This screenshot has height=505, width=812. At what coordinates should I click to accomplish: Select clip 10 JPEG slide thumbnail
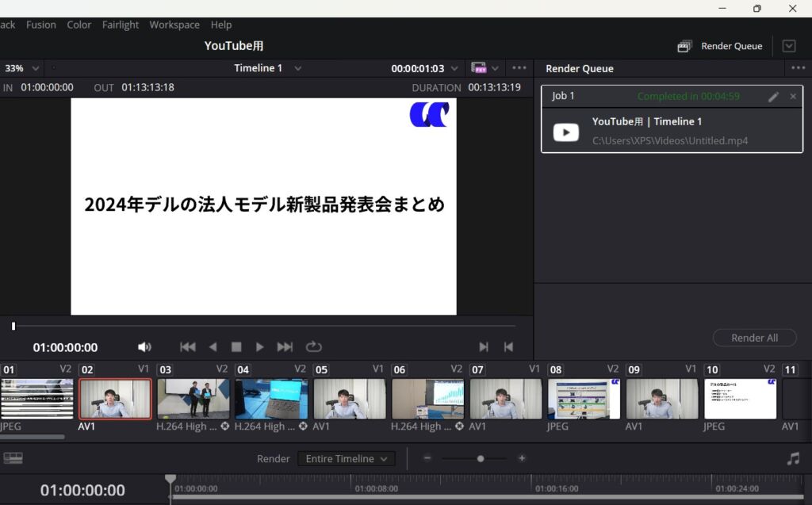pyautogui.click(x=741, y=399)
